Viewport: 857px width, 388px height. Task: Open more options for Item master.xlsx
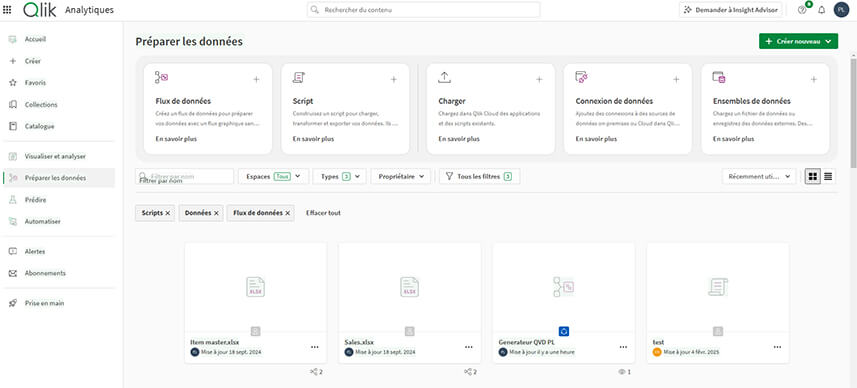point(315,347)
